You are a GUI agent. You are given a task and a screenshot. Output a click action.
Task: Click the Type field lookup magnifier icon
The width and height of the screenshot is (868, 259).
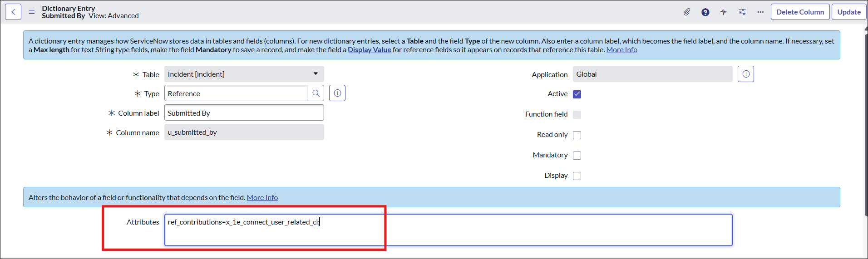click(x=316, y=93)
